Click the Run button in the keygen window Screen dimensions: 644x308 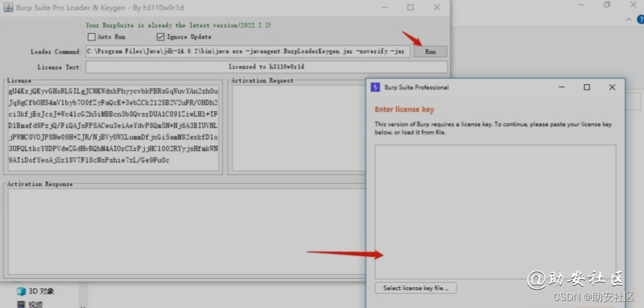coord(430,52)
